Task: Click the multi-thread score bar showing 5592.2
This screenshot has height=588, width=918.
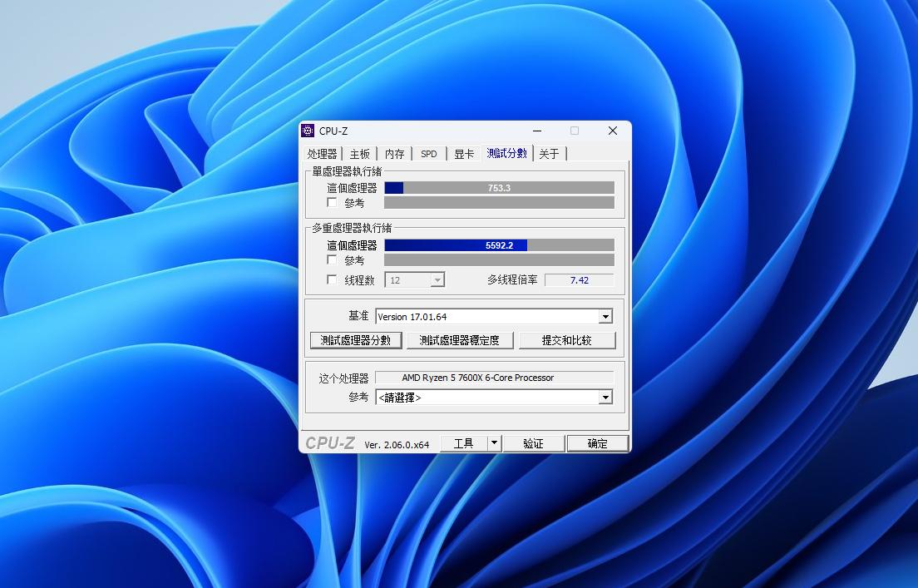Action: (x=499, y=245)
